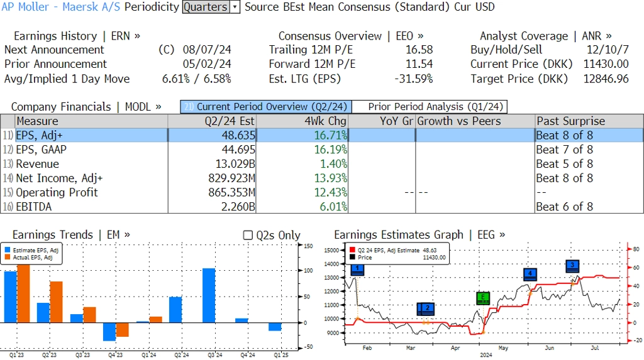Screen dimensions: 644x360
Task: Select the EPS, Adj+ row
Action: (x=322, y=136)
